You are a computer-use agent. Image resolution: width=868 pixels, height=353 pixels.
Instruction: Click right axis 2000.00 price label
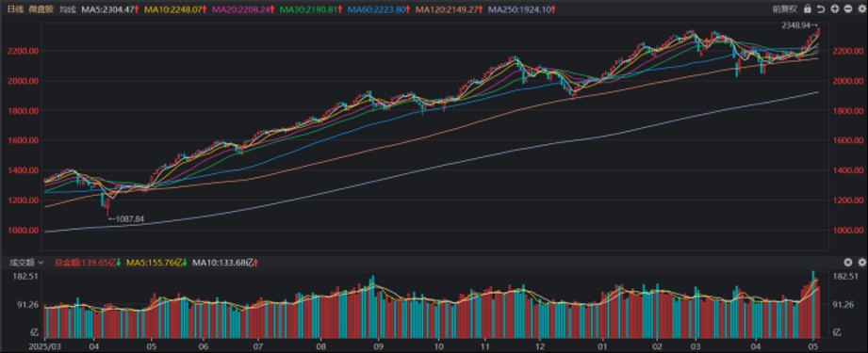pos(849,81)
